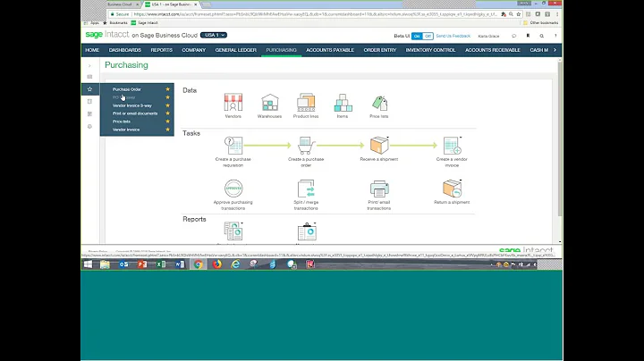The image size is (644, 361).
Task: Unstar the Vendor Invoice favorite
Action: pyautogui.click(x=167, y=130)
